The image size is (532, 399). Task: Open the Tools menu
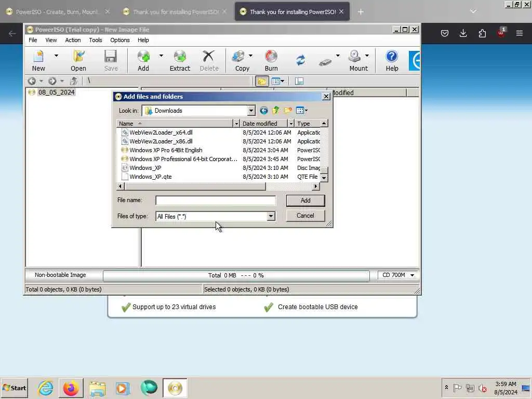pyautogui.click(x=96, y=40)
